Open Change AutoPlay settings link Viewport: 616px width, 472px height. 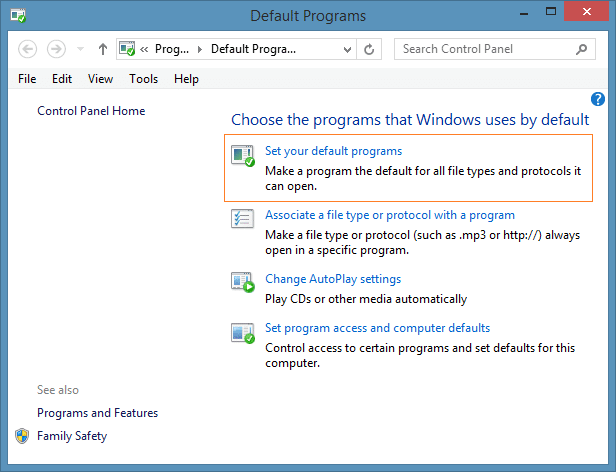[x=333, y=279]
